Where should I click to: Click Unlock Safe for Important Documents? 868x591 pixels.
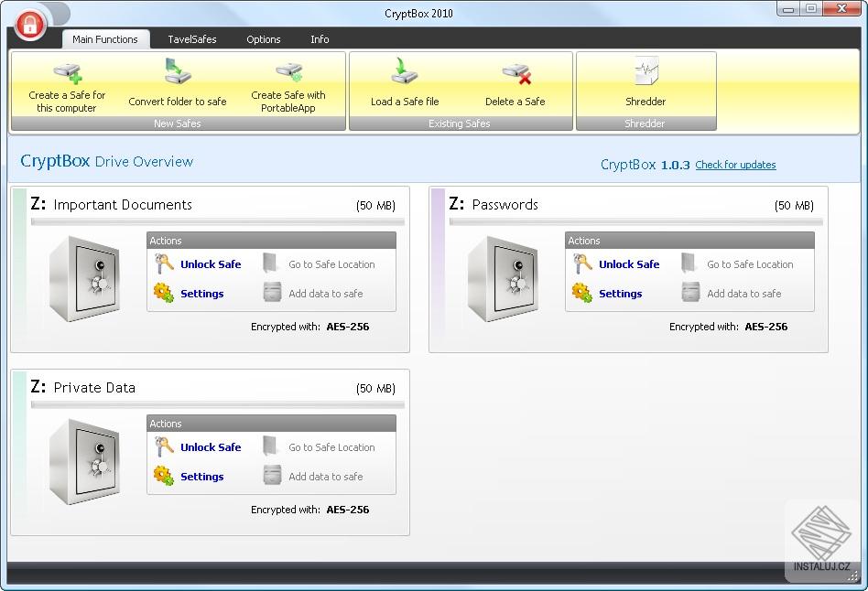pos(211,264)
